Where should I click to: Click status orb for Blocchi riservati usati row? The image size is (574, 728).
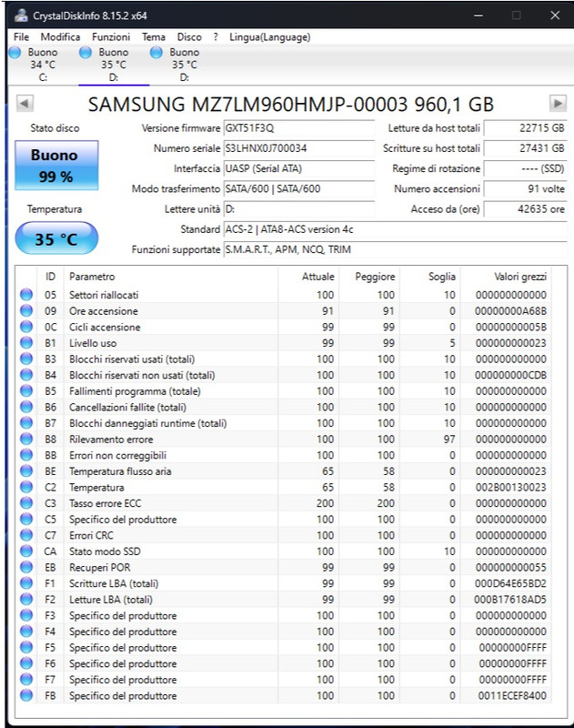pos(26,359)
